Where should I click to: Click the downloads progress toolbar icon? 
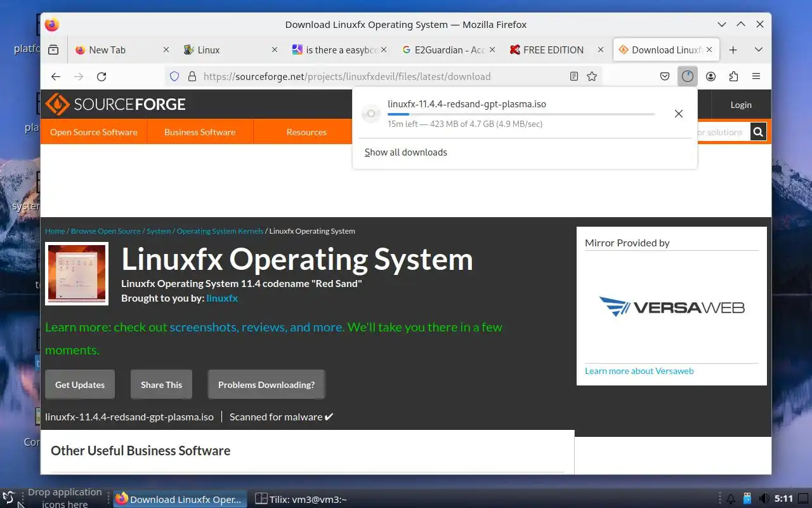point(688,76)
